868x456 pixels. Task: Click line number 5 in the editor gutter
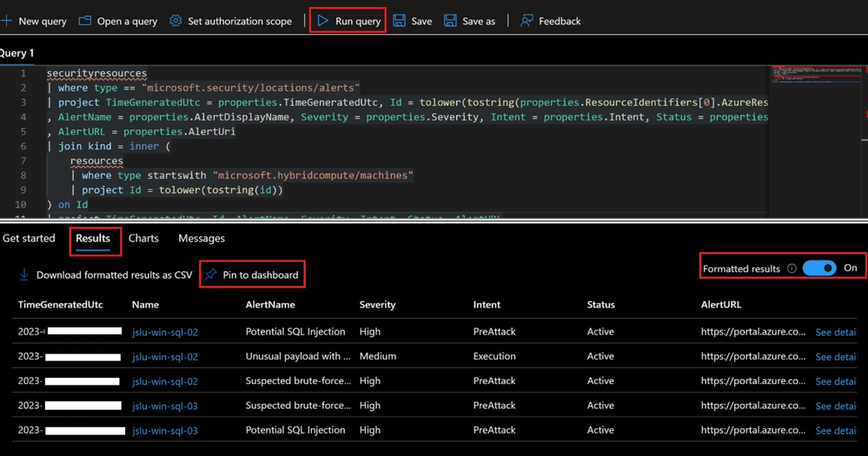(23, 132)
